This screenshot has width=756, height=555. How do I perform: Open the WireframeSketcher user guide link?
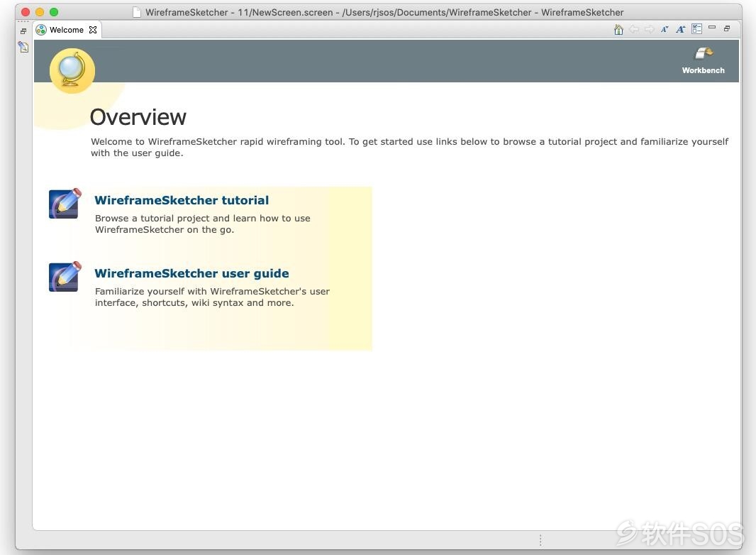tap(192, 274)
